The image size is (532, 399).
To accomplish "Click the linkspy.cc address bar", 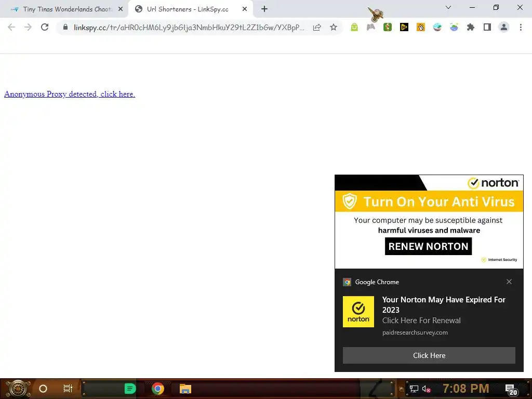I will [189, 28].
